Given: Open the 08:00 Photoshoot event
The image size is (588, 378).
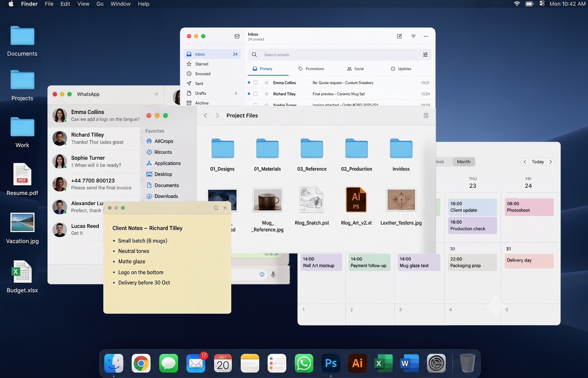Looking at the screenshot, I should [529, 207].
